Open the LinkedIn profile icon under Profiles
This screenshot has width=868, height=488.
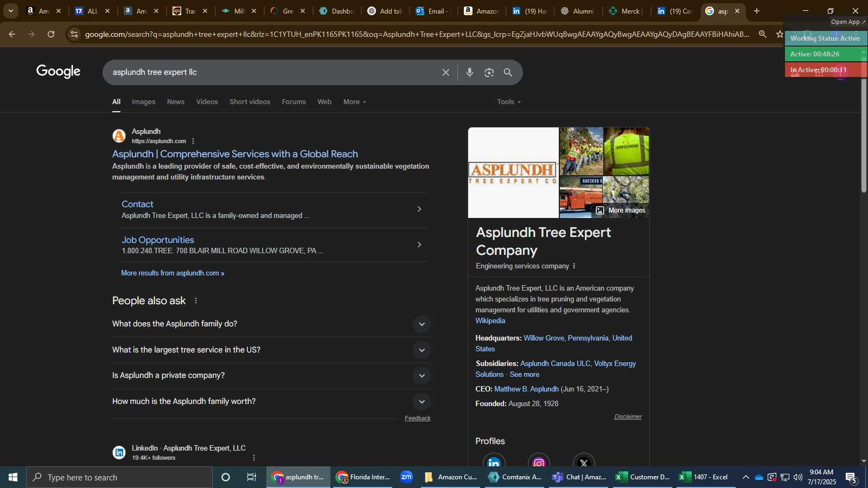[x=494, y=461]
